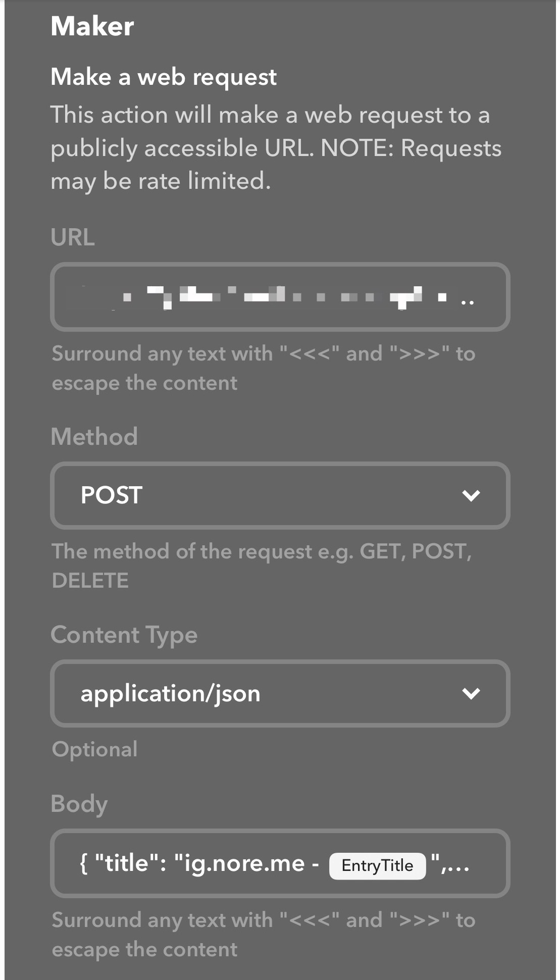Click the escape-content hint below the Body field
This screenshot has width=560, height=980.
point(264,935)
